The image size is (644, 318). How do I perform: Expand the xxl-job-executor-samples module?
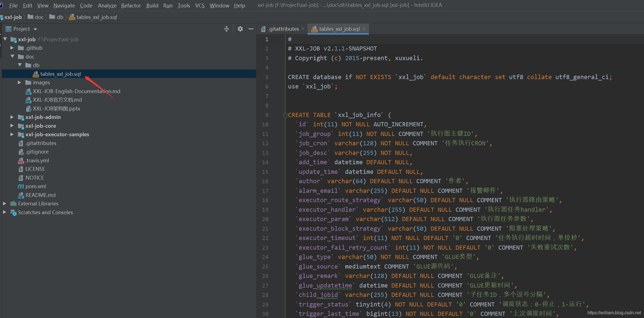[x=12, y=134]
